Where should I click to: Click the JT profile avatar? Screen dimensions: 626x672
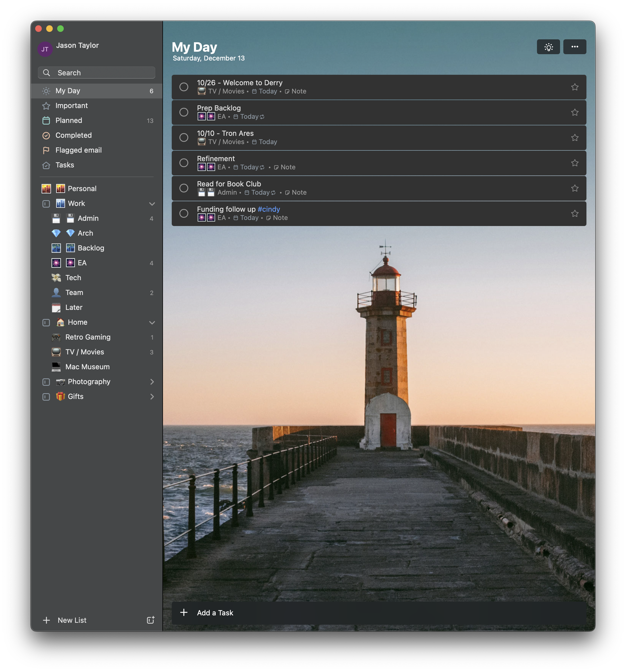coord(45,49)
